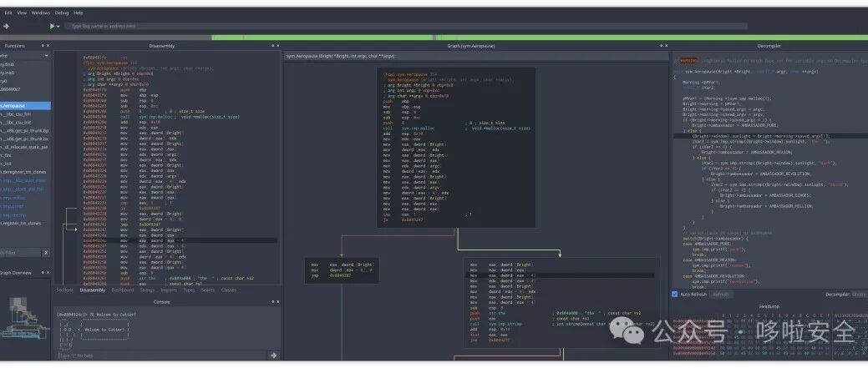868x368 pixels.
Task: Close the Disassembly panel
Action: click(277, 46)
